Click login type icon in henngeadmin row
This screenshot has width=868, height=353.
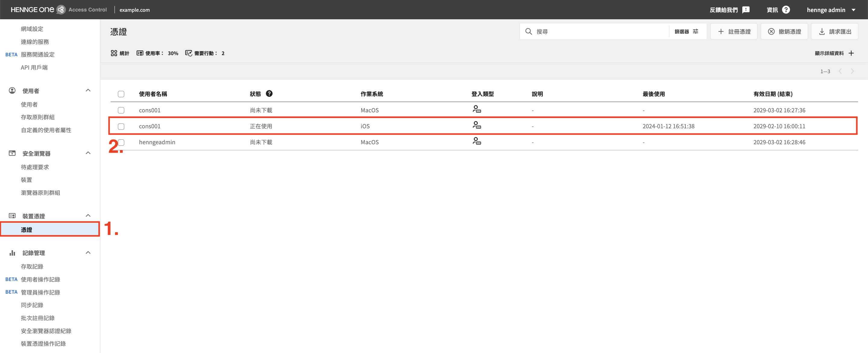[476, 141]
